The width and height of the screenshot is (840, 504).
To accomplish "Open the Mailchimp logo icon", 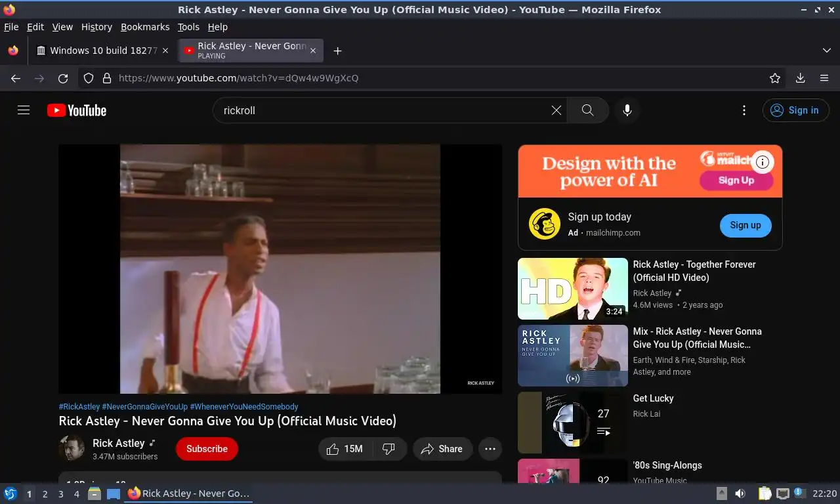I will click(x=545, y=224).
